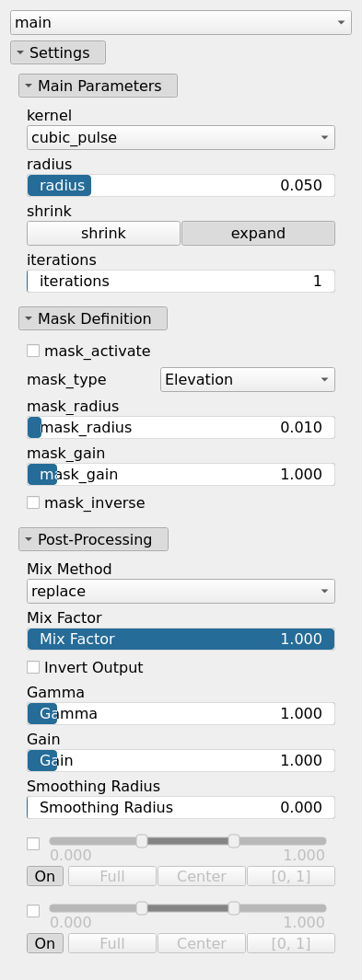Click the Mix Factor slider bar

(181, 639)
